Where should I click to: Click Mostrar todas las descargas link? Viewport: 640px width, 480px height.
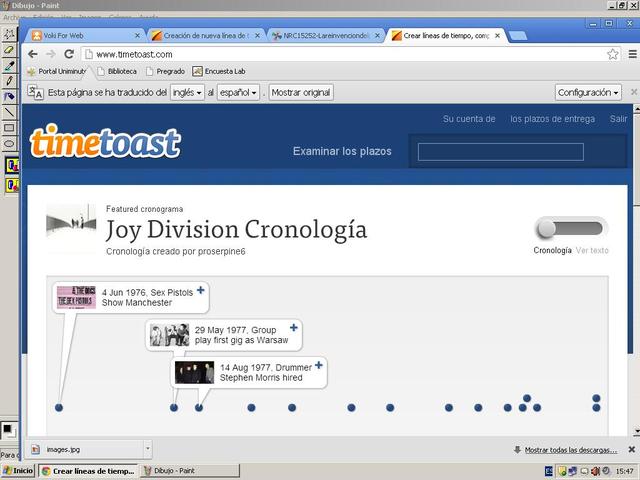(x=571, y=450)
